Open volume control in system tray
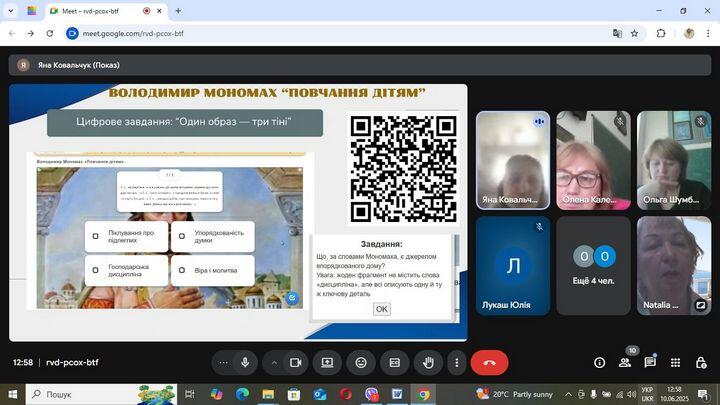 point(631,394)
